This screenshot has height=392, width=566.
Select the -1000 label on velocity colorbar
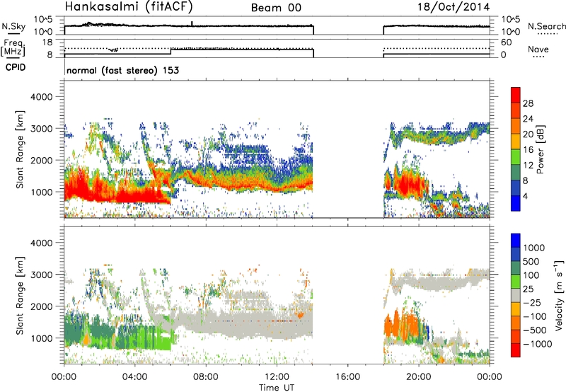537,344
